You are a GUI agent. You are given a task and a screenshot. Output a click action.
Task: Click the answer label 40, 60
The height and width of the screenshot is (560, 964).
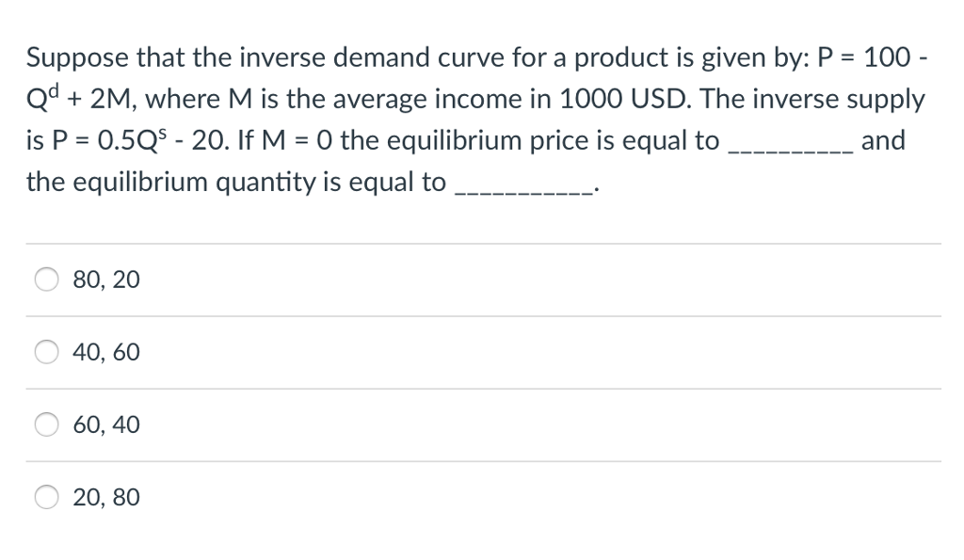pos(105,351)
